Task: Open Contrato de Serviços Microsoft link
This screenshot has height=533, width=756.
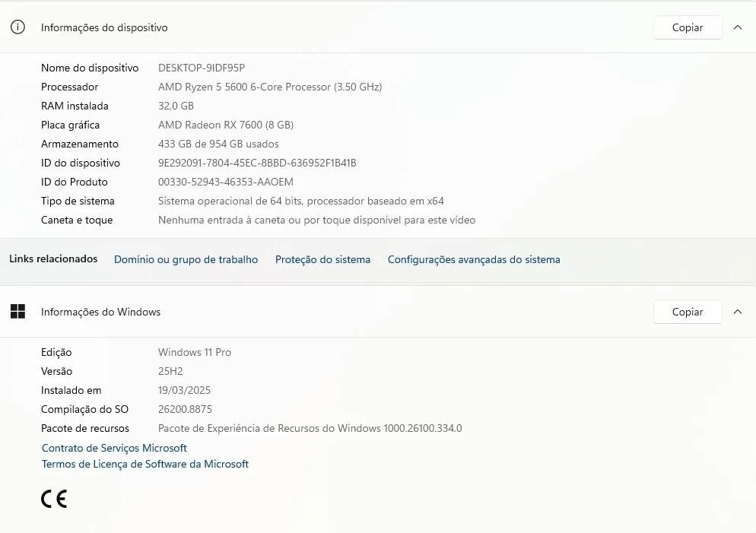Action: [114, 448]
